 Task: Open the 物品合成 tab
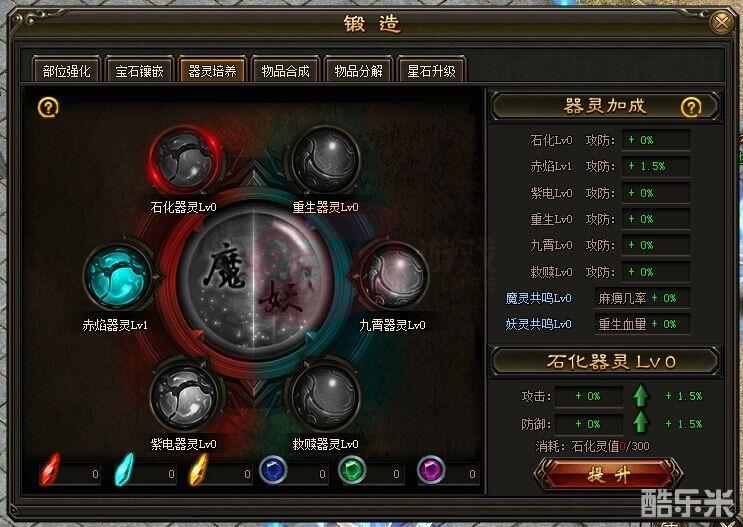pos(285,71)
